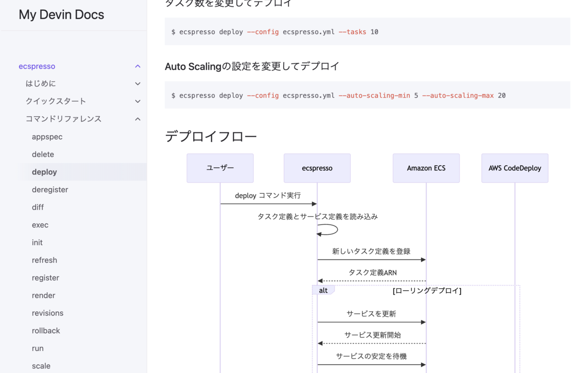The height and width of the screenshot is (373, 588).
Task: Click the AWS CodeDeploy participant box
Action: click(515, 168)
